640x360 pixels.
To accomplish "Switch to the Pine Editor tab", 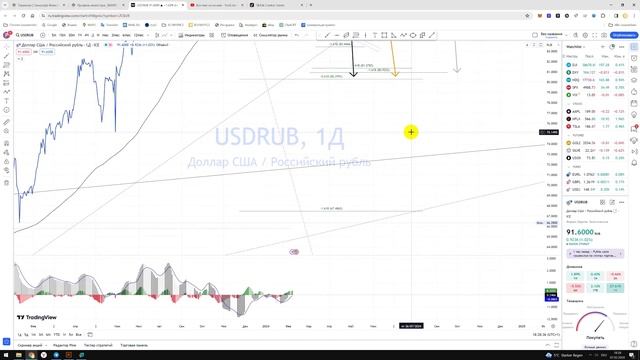I will tap(64, 345).
